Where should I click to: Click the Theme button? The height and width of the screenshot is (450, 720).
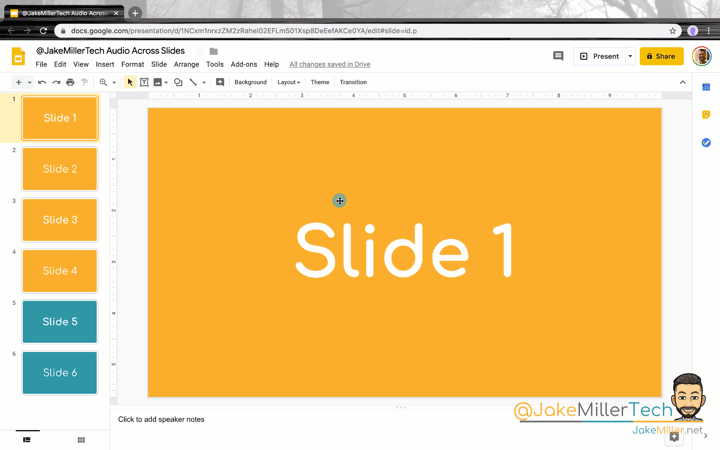(320, 82)
